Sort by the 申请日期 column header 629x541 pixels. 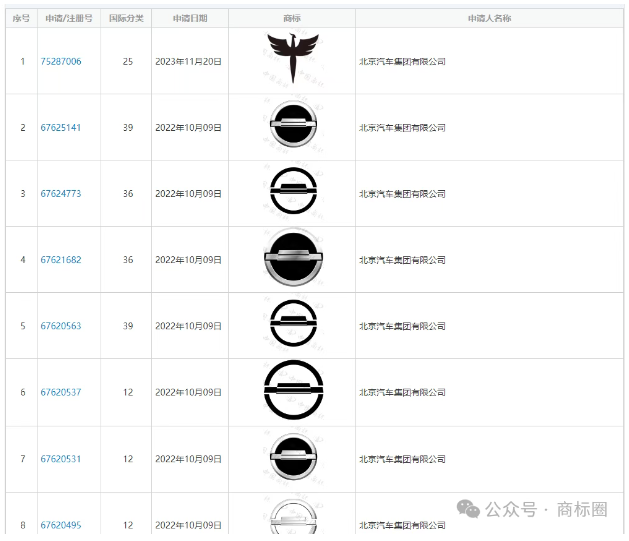tap(189, 18)
